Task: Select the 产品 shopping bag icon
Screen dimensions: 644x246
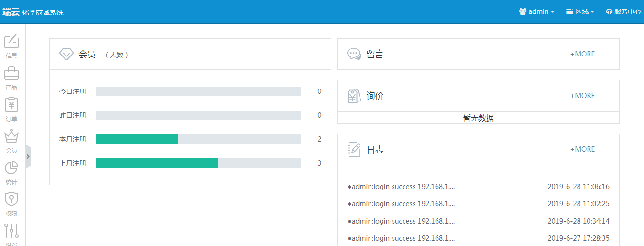Action: [11, 74]
